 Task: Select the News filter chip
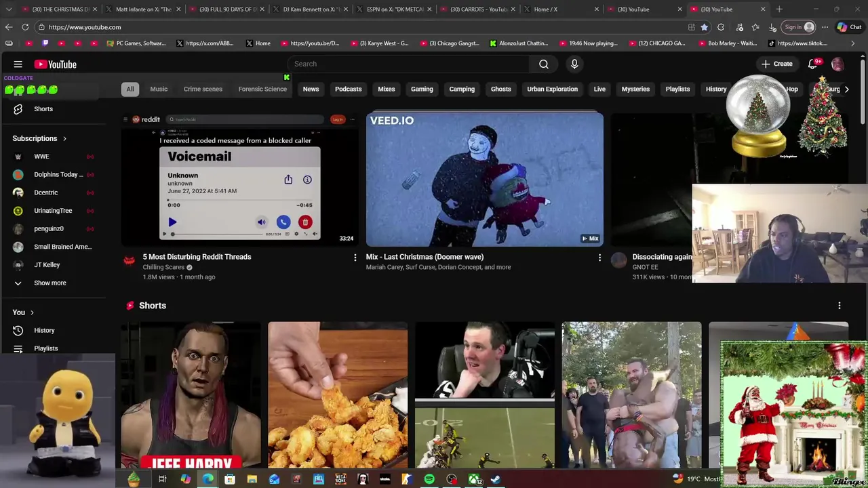[311, 89]
